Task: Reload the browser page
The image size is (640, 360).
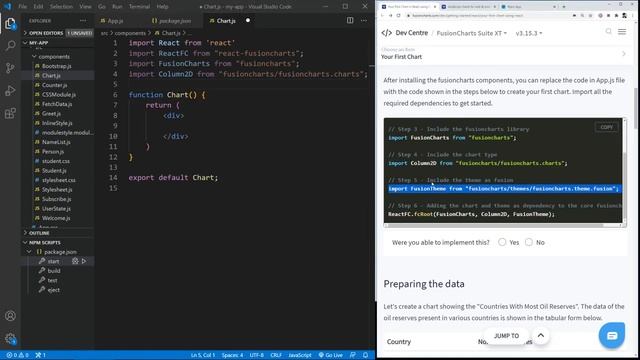Action: [398, 16]
